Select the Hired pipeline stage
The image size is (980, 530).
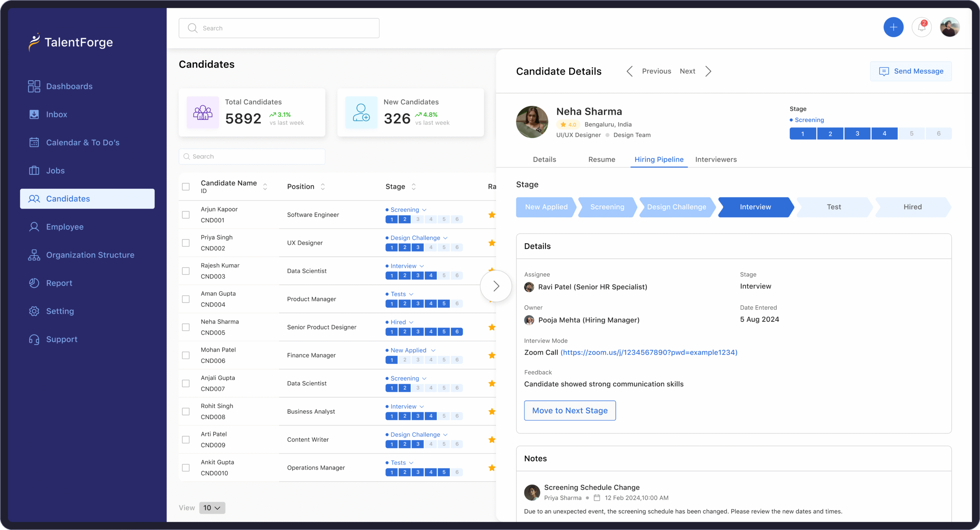[x=913, y=207]
